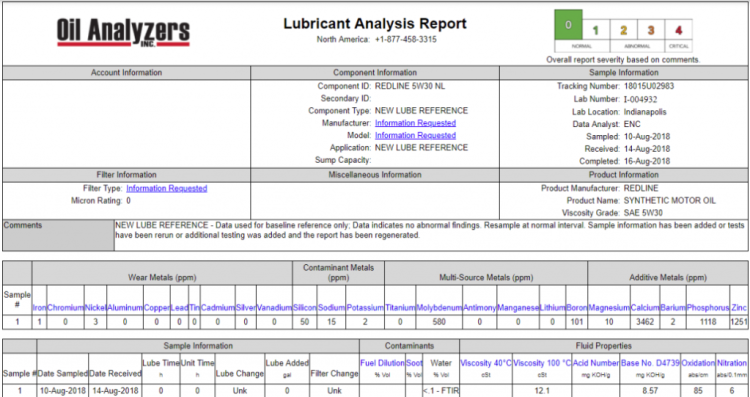This screenshot has width=750, height=397.
Task: Click the Lab Location Indianapolis value
Action: point(645,112)
